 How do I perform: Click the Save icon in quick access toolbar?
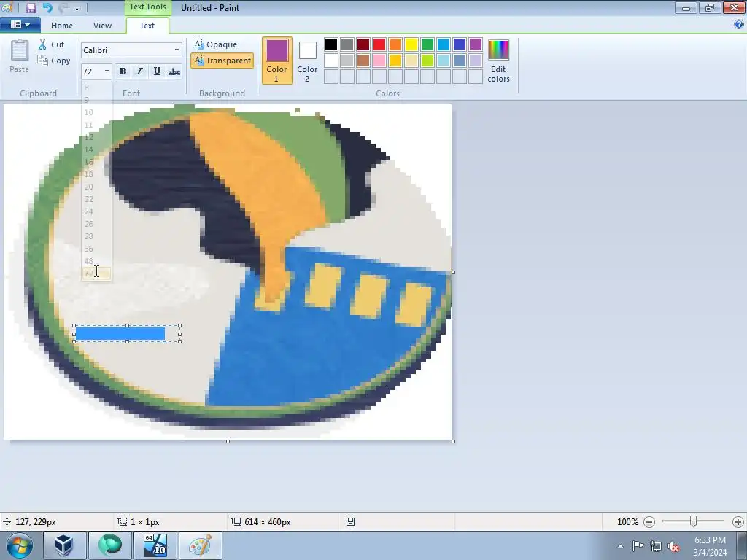coord(31,7)
